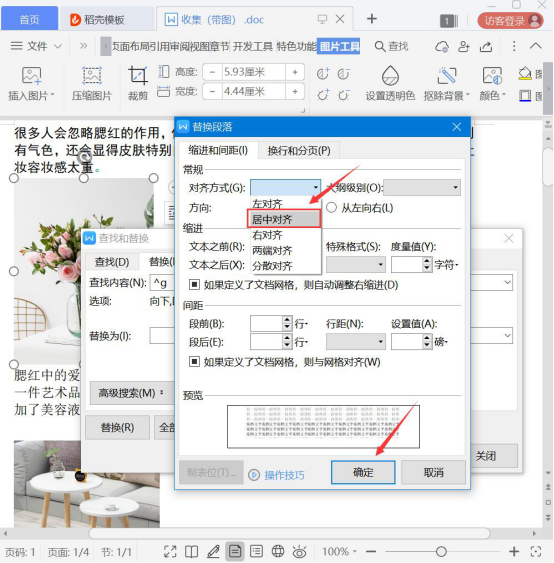Choose Justify (两端对齐) option
This screenshot has height=563, width=554.
coord(272,250)
